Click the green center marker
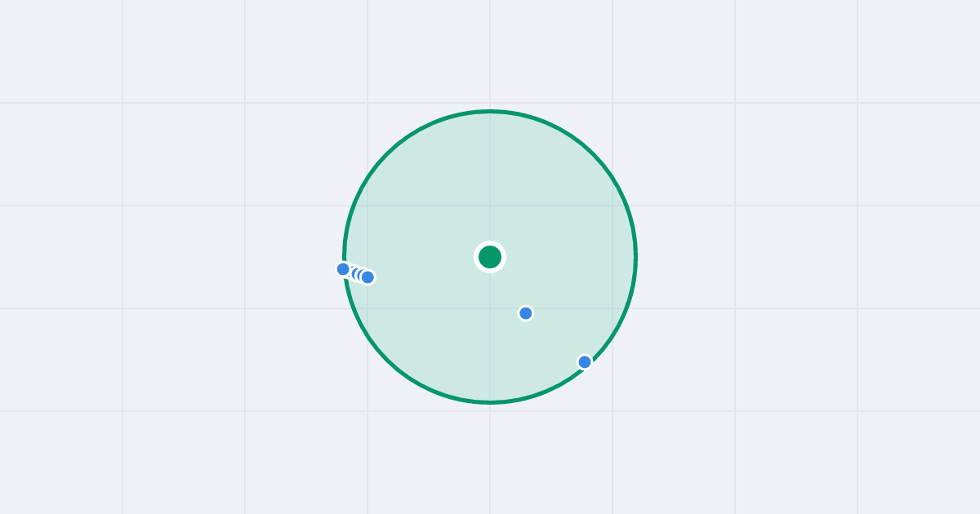 click(x=490, y=257)
